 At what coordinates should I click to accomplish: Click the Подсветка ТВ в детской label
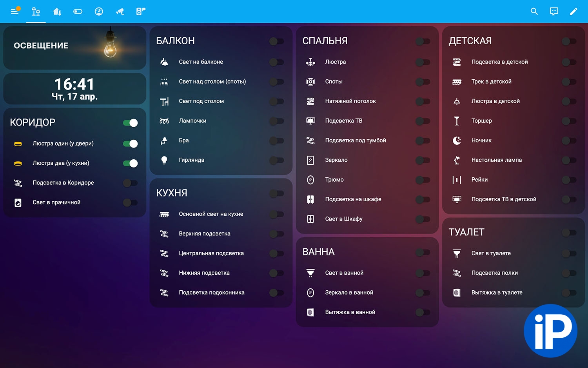pos(504,199)
